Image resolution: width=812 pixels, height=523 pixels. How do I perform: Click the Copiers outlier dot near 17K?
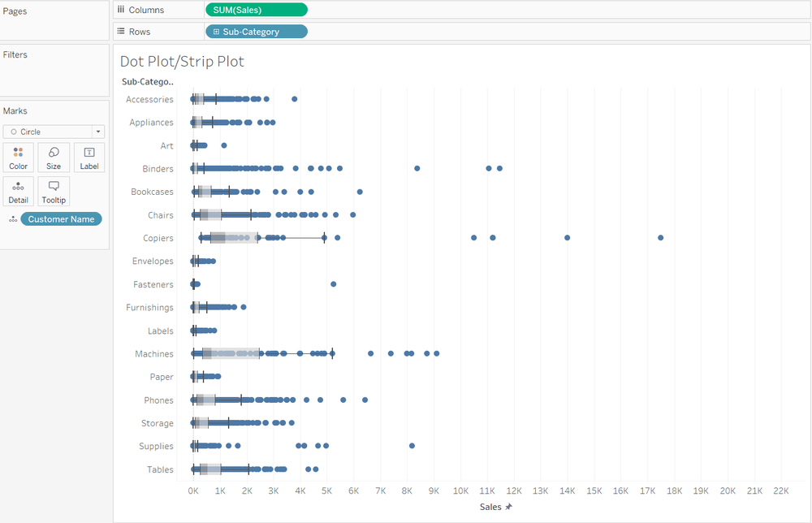tap(660, 238)
